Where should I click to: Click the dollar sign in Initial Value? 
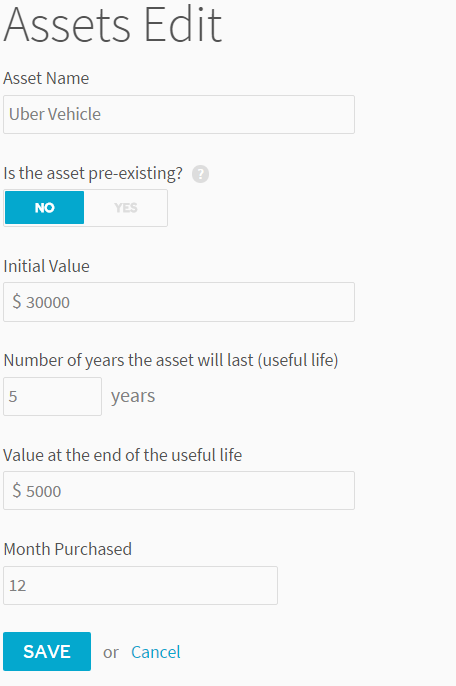click(17, 302)
